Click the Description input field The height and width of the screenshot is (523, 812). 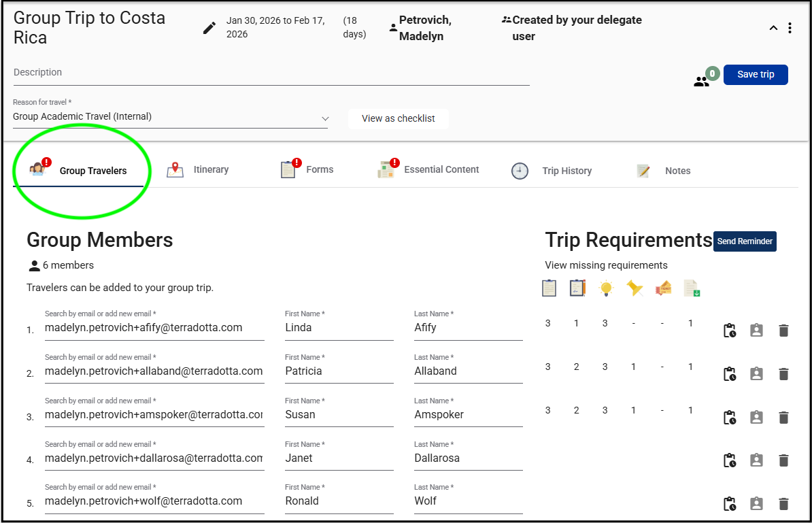[x=271, y=73]
